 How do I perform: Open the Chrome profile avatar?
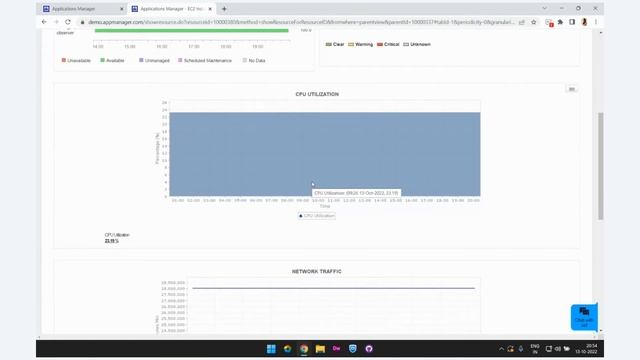click(x=584, y=22)
